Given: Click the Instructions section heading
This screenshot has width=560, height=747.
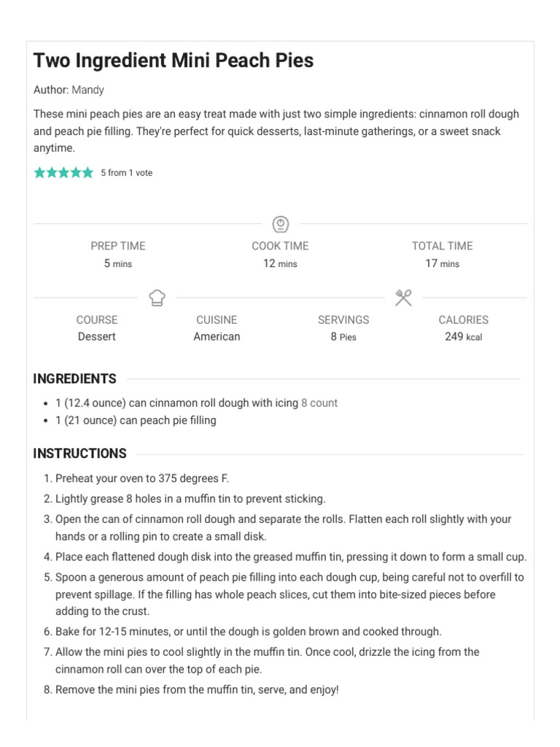Looking at the screenshot, I should [x=80, y=454].
